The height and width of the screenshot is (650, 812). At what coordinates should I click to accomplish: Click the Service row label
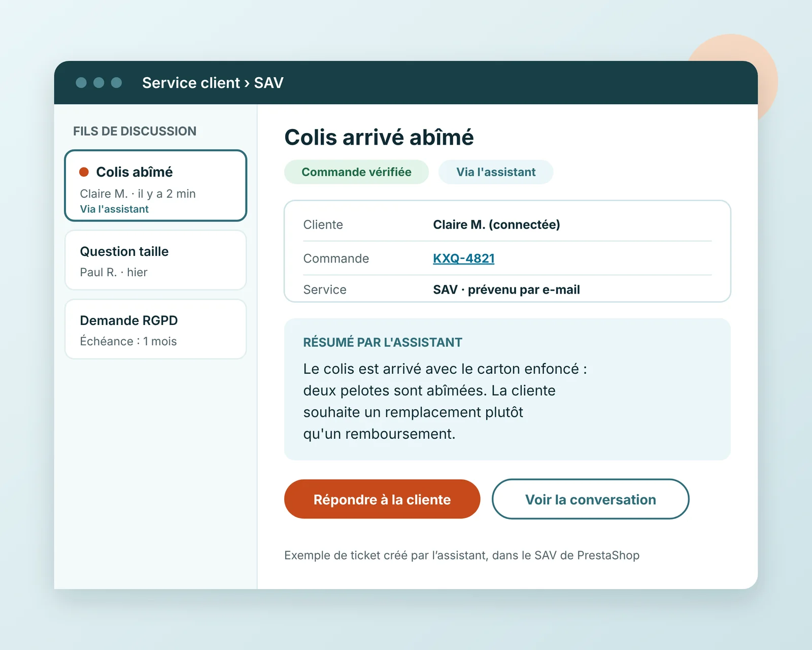(x=325, y=289)
